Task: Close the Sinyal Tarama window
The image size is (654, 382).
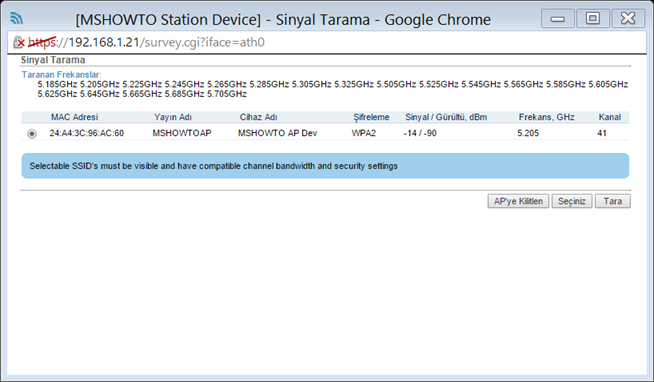Action: (628, 19)
